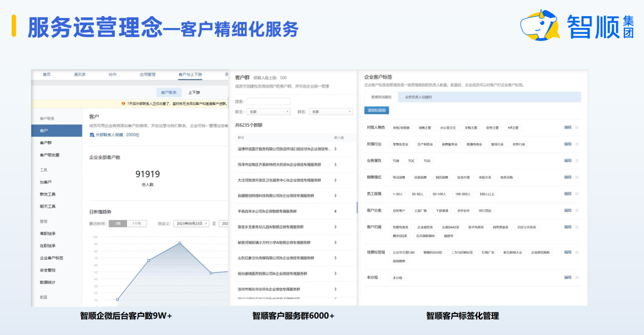Click 编辑 for the 客户分类 row
644x335 pixels.
568,210
